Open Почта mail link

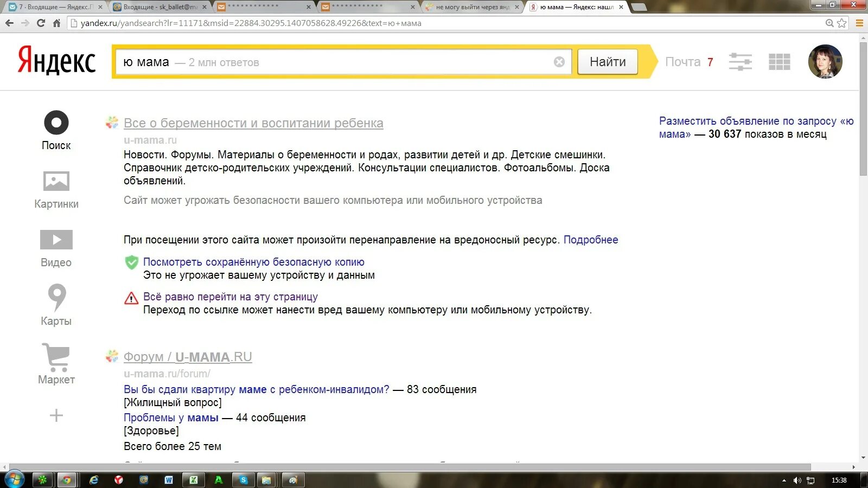(682, 62)
